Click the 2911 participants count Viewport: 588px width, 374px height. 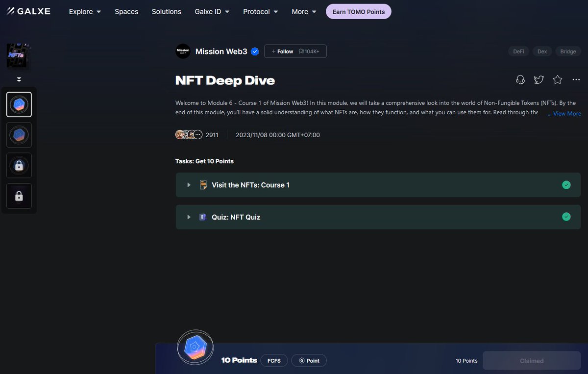(212, 135)
